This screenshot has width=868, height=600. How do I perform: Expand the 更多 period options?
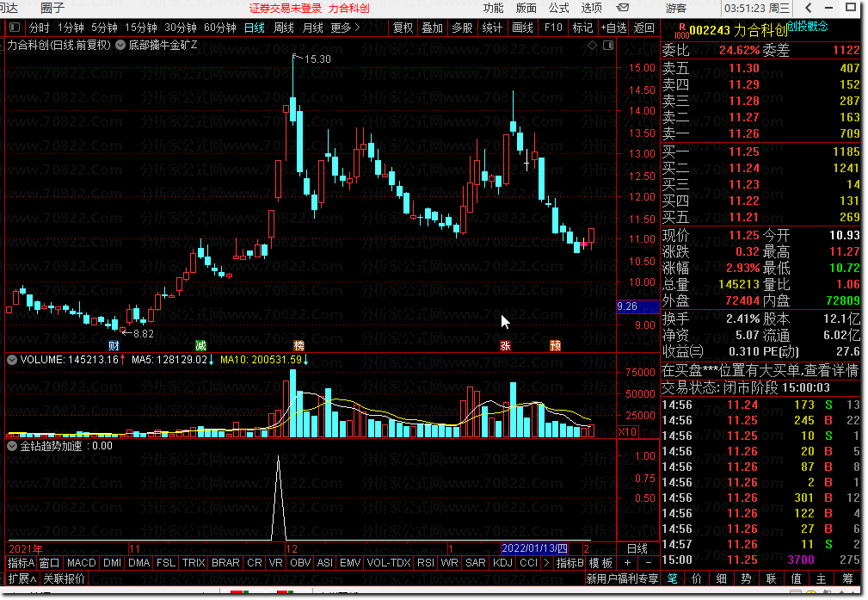pos(346,28)
